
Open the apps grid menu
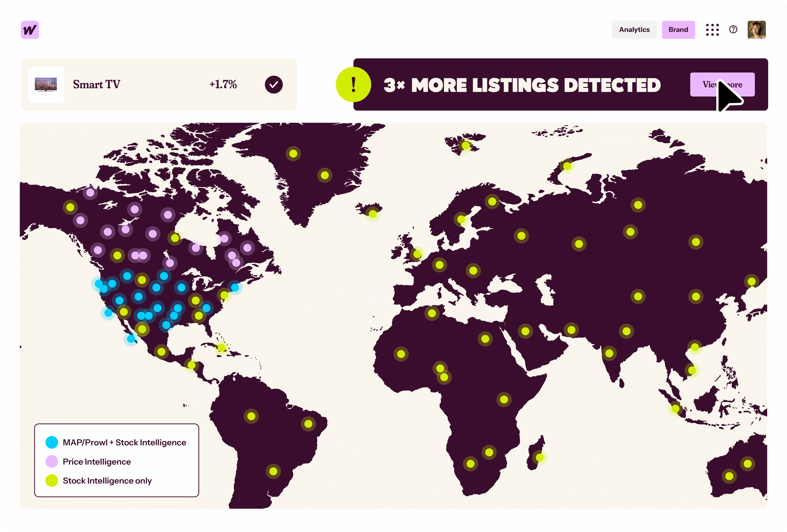712,30
